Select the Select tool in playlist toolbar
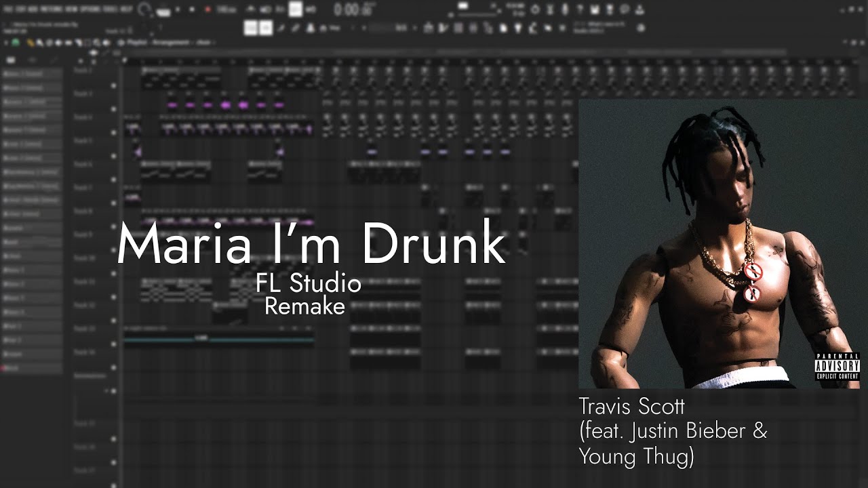The width and height of the screenshot is (868, 488). (87, 43)
